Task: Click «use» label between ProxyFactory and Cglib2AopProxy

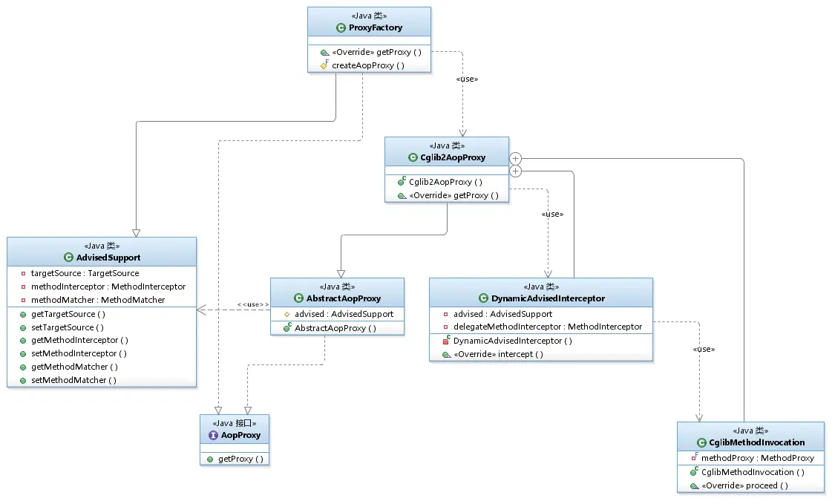Action: pos(467,79)
